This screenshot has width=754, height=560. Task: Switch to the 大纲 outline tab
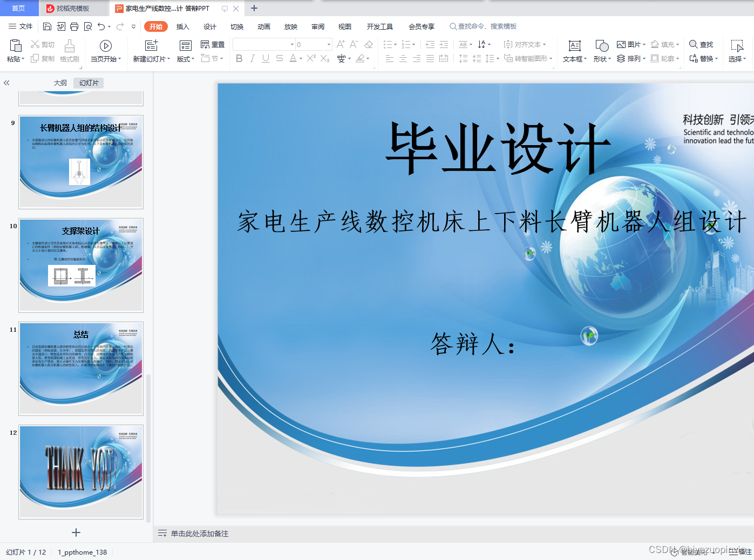60,83
